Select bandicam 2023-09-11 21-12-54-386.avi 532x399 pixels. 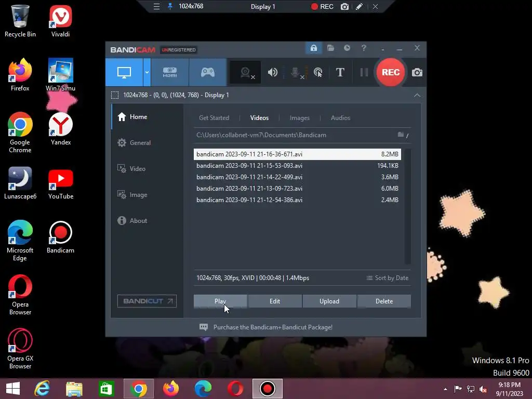tap(297, 200)
